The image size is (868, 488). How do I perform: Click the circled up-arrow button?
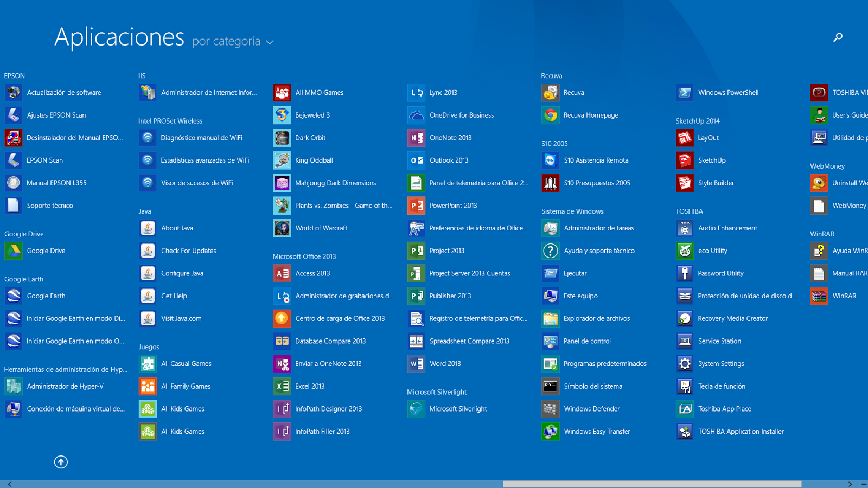(x=61, y=462)
